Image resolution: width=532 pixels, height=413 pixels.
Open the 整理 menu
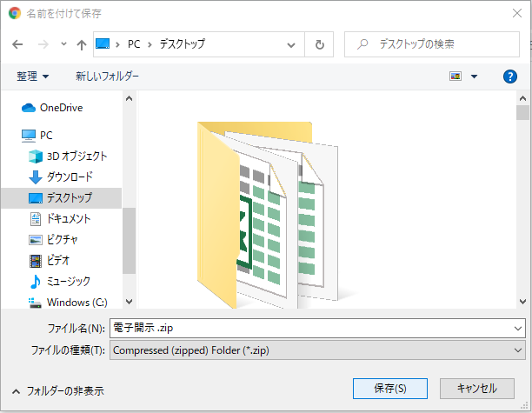[33, 77]
